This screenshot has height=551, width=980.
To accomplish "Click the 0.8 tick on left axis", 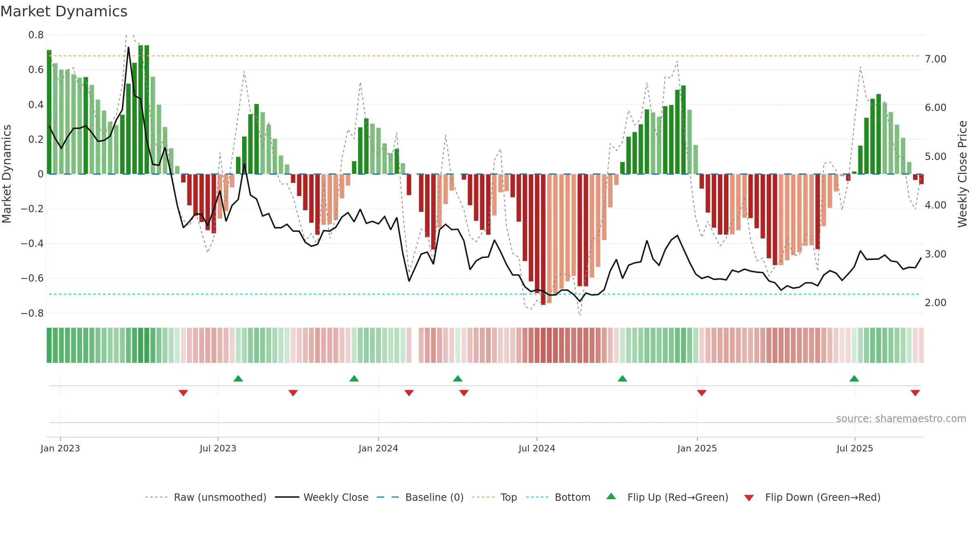I will (36, 35).
